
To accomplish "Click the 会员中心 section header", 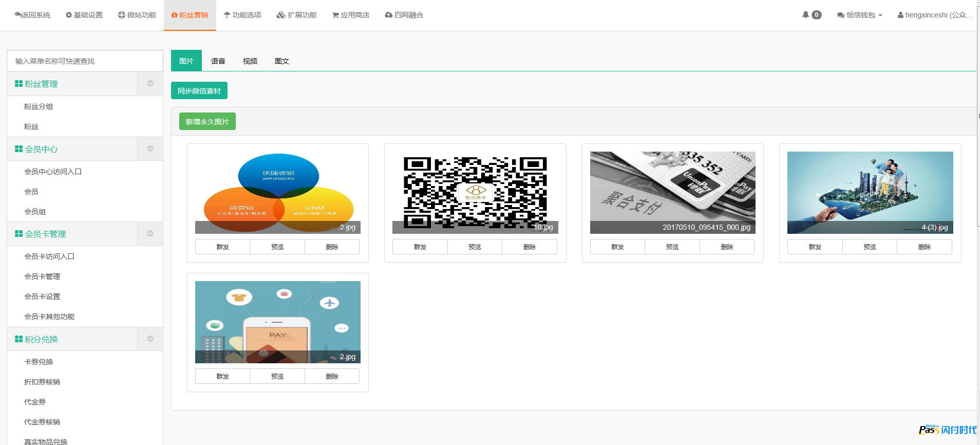I will pos(72,149).
